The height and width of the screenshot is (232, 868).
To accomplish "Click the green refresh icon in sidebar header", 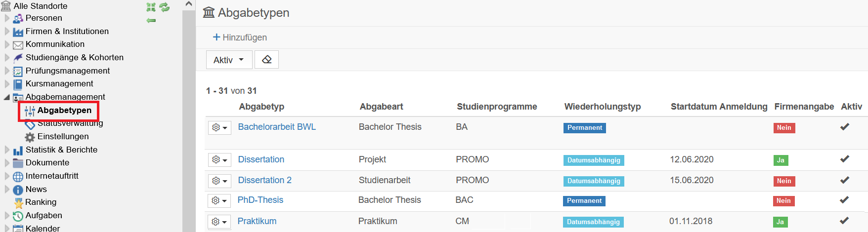I will pos(165,7).
